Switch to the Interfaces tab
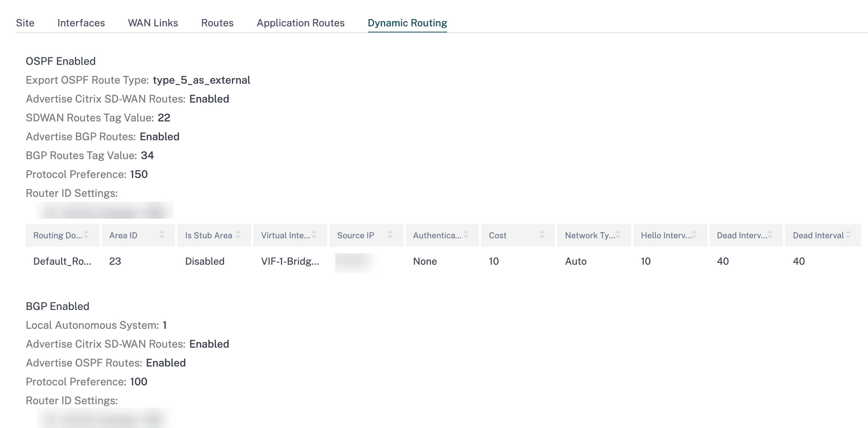The width and height of the screenshot is (868, 428). pyautogui.click(x=81, y=23)
